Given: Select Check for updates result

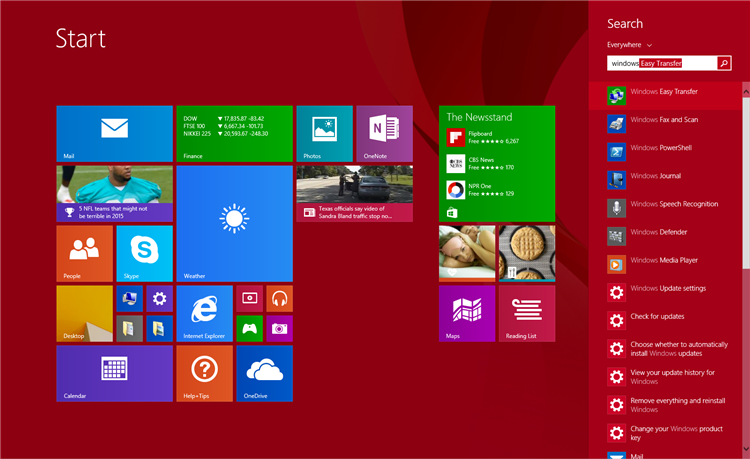Looking at the screenshot, I should [x=665, y=320].
